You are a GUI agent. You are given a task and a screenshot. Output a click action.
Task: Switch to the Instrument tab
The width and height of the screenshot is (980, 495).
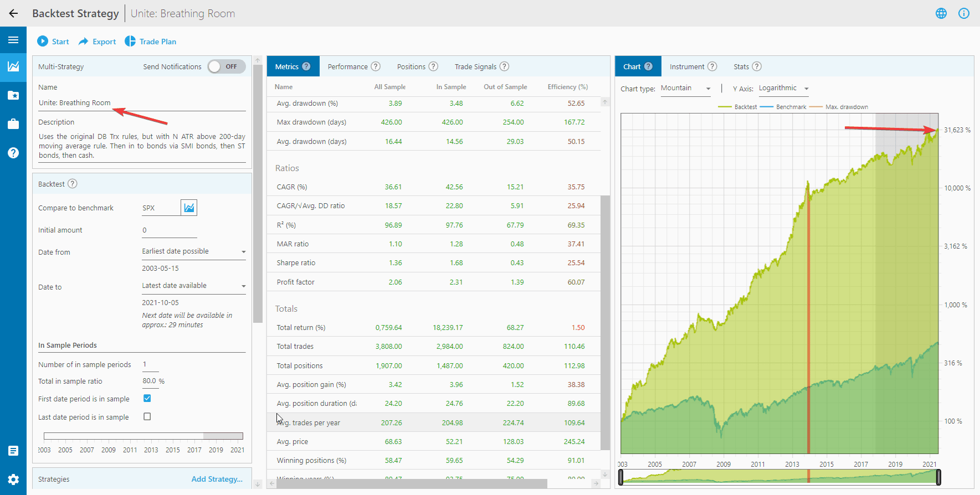(x=687, y=66)
